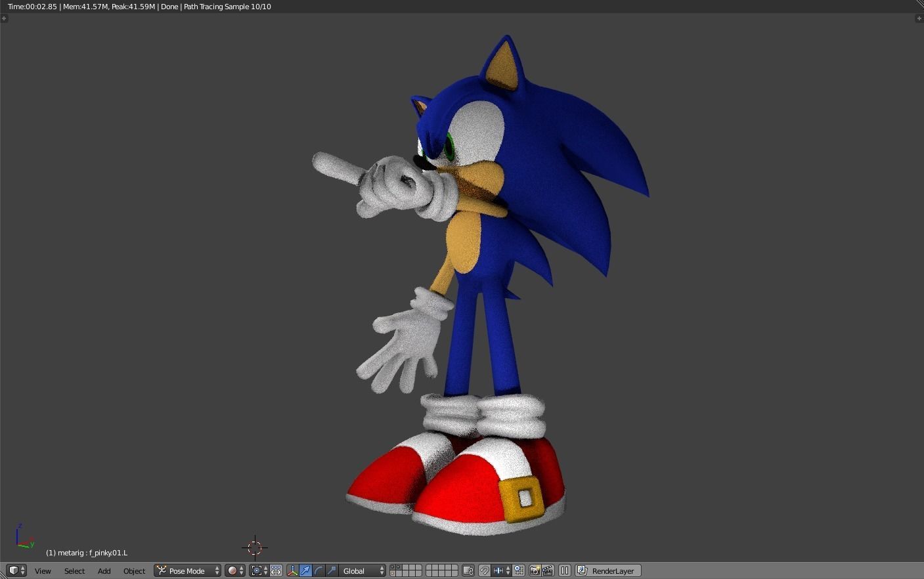Open the Object menu

tap(134, 571)
